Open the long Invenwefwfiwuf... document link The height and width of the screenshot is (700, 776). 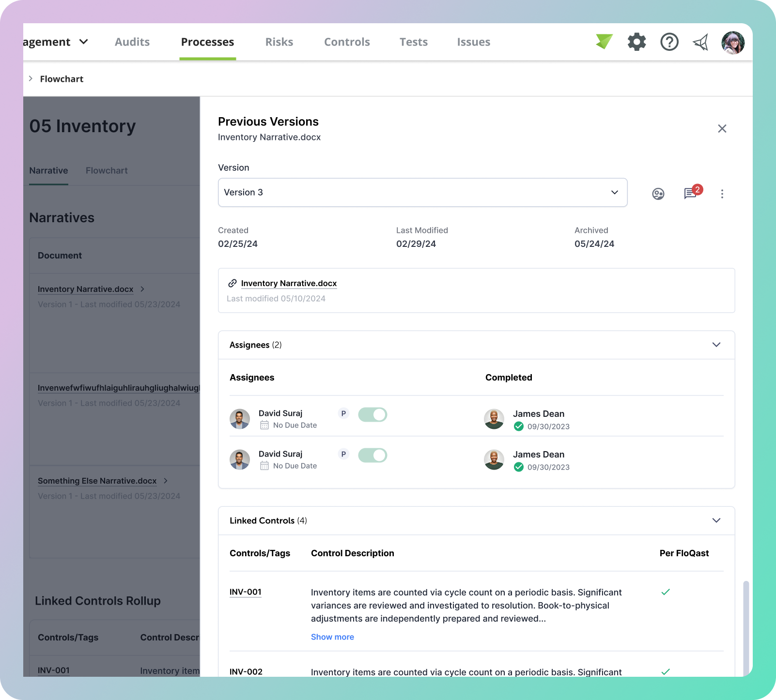coord(119,388)
